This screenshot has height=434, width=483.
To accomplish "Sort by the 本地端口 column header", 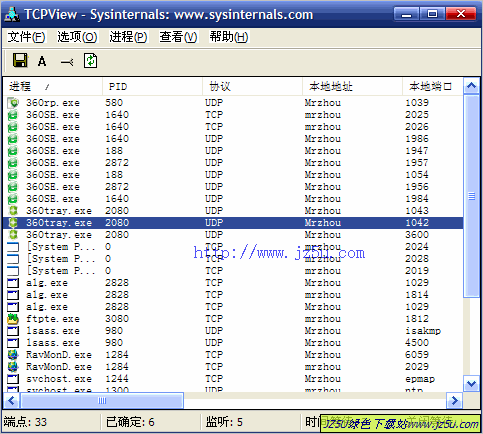I will (433, 87).
